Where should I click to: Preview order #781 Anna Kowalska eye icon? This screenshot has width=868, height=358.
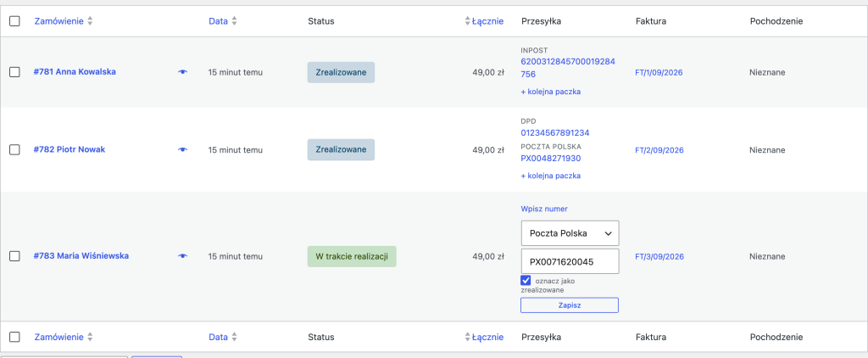click(x=183, y=72)
